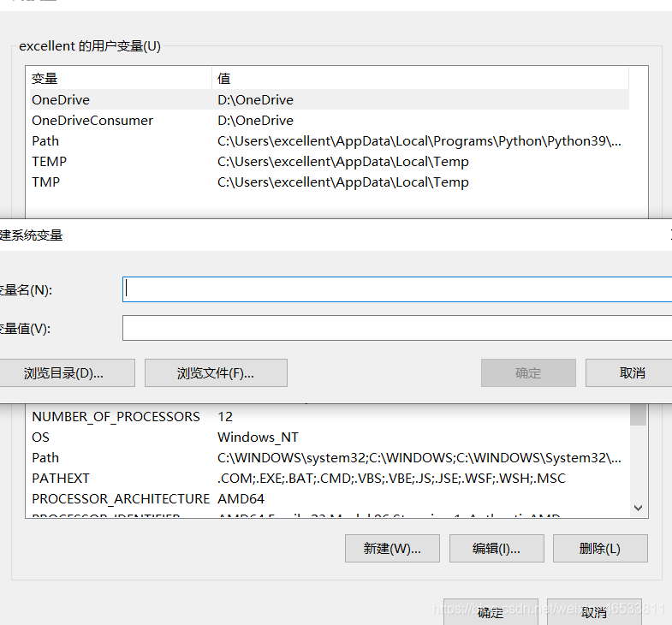Image resolution: width=672 pixels, height=625 pixels.
Task: Select the NUMBER_OF_PROCESSORS system variable
Action: pos(327,416)
